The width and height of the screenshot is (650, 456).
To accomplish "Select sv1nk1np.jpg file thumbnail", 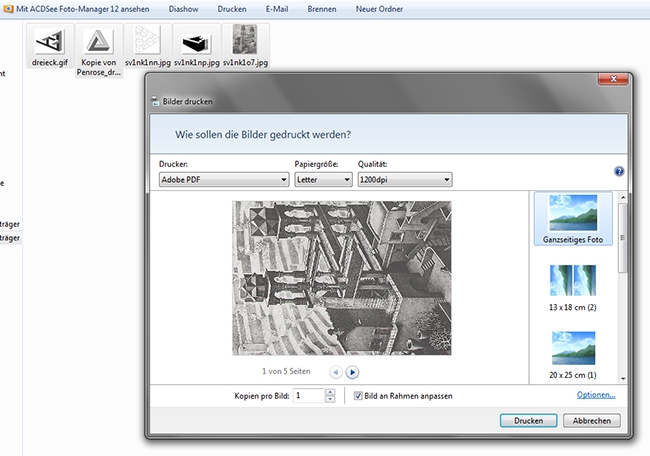I will 196,44.
